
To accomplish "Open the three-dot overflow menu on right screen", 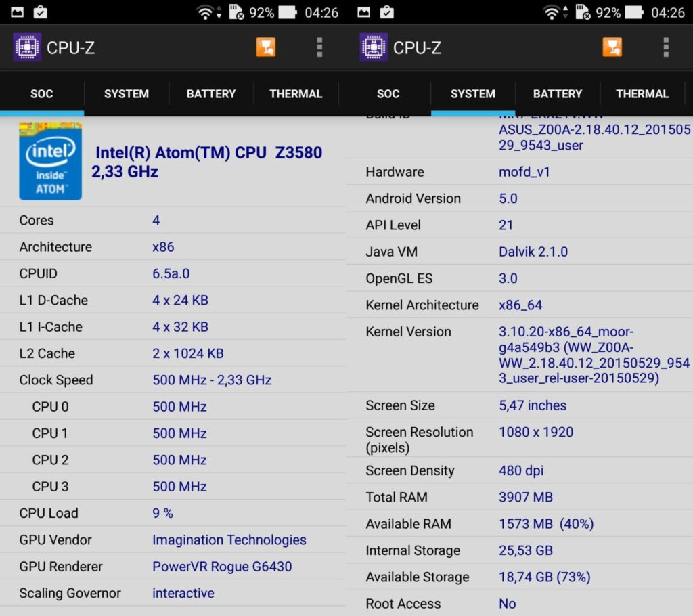I will [666, 47].
